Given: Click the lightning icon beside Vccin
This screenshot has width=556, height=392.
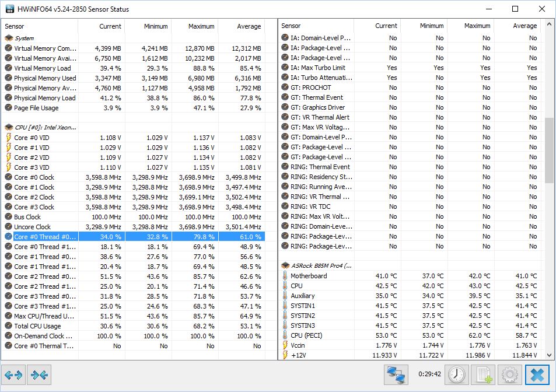Looking at the screenshot, I should pos(285,345).
